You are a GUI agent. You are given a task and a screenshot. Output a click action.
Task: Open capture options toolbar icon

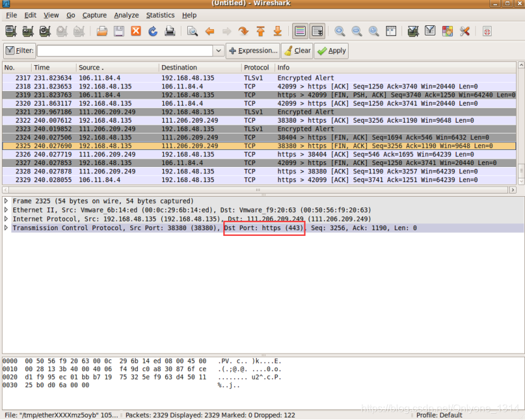[28, 31]
